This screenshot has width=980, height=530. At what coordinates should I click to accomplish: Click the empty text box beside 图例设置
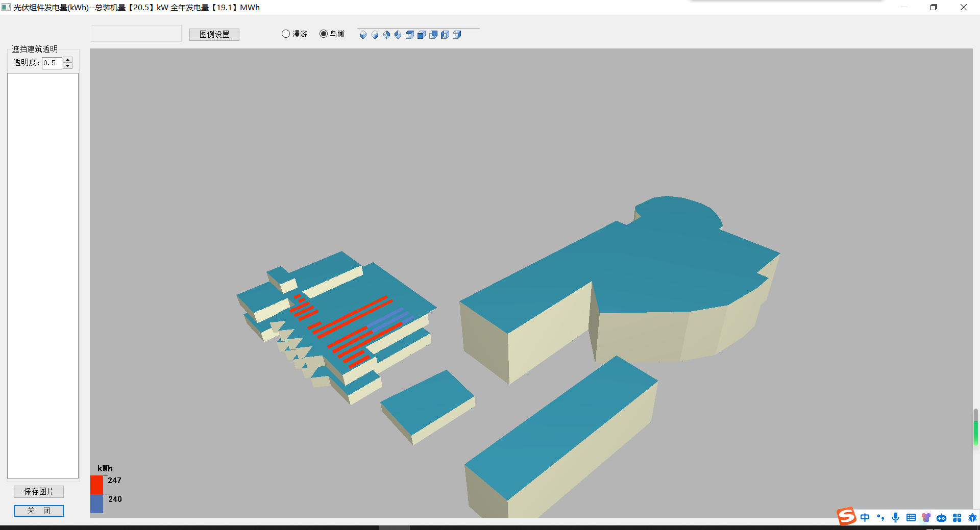(x=136, y=34)
